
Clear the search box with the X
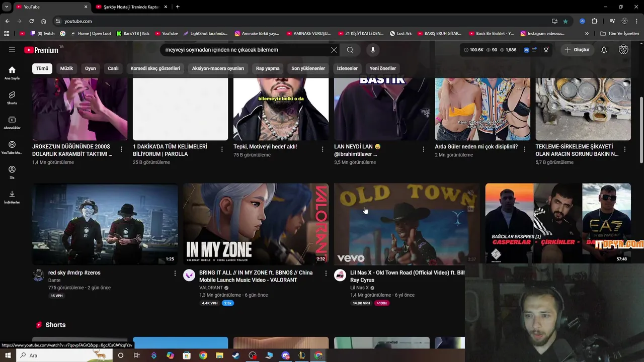334,50
